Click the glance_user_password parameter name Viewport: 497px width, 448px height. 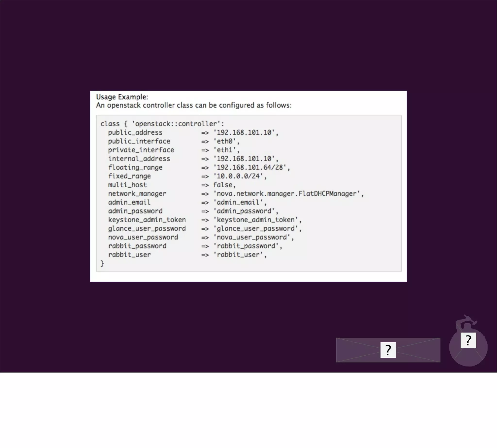[x=147, y=228]
